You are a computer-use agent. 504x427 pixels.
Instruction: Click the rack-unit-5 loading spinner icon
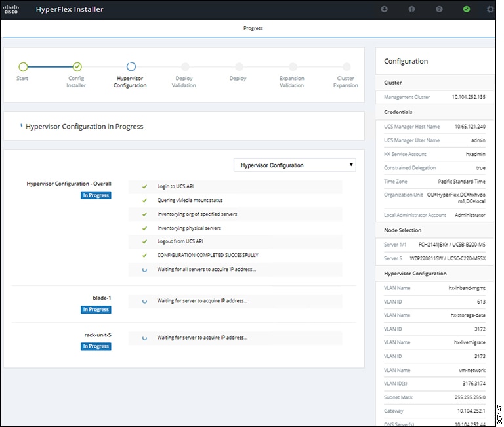pyautogui.click(x=144, y=338)
